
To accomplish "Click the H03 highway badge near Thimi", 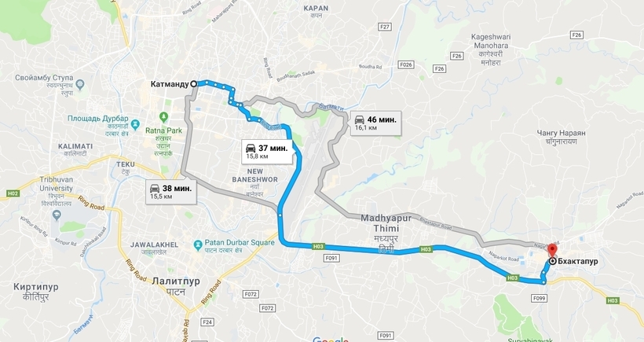I will (426, 249).
